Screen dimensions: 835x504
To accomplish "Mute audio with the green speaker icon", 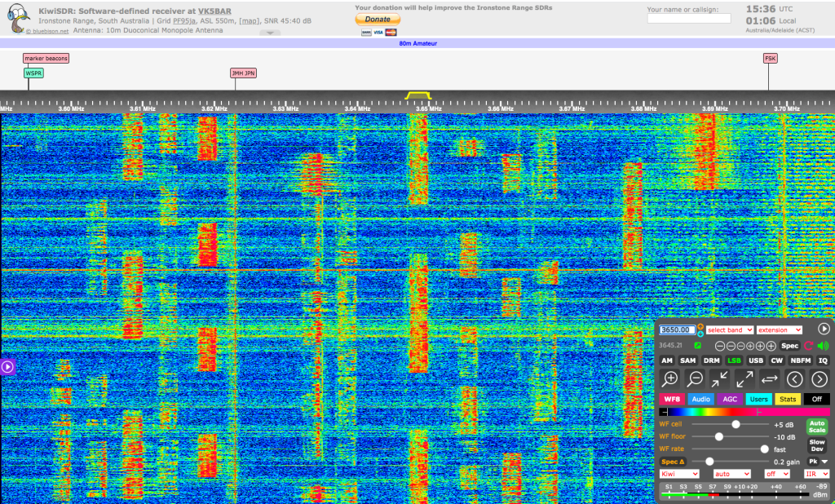I will tap(823, 346).
